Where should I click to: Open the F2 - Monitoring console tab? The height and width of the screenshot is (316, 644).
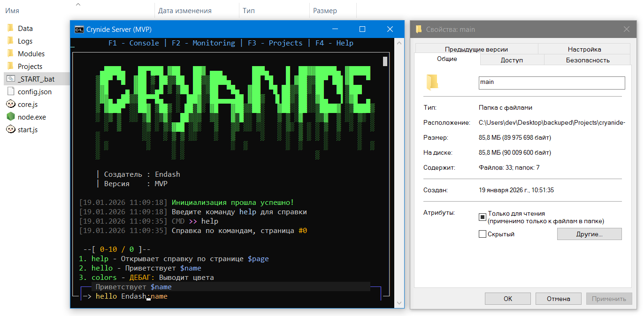pyautogui.click(x=203, y=43)
